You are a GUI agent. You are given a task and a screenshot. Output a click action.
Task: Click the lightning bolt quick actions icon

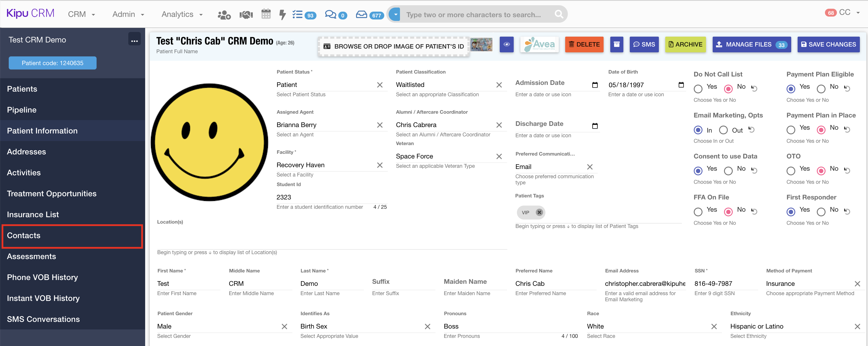(x=282, y=15)
